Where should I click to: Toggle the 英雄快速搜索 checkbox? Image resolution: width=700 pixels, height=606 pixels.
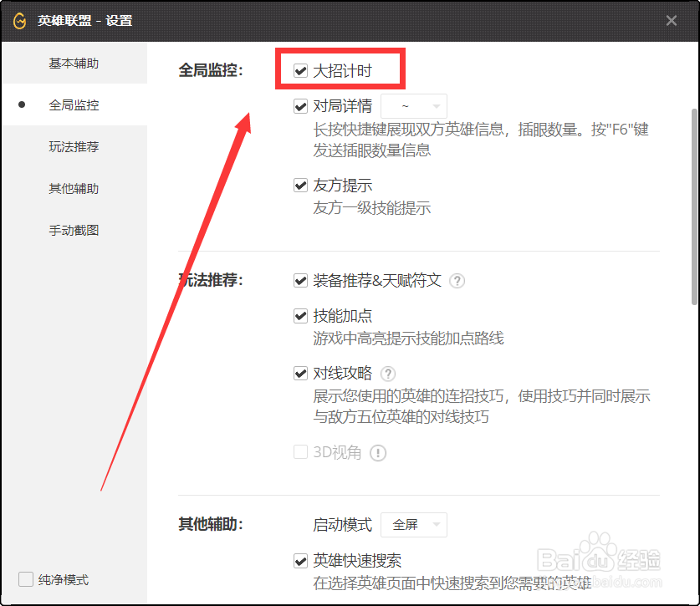coord(300,561)
